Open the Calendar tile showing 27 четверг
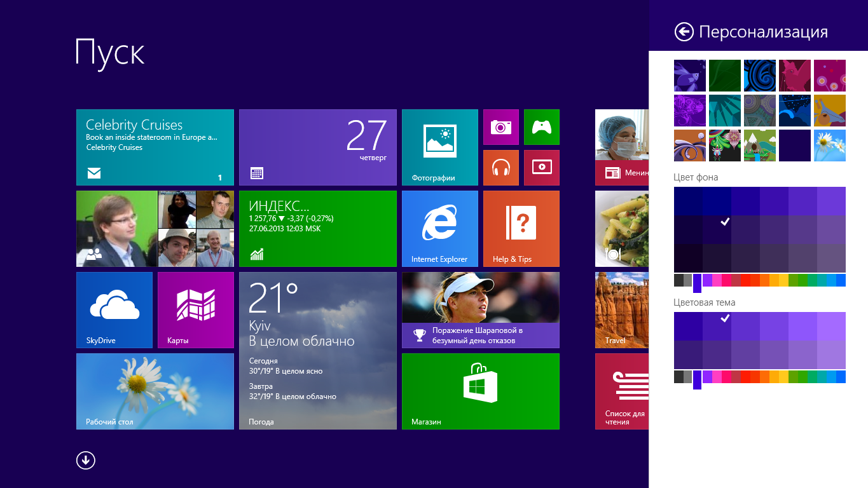Viewport: 868px width, 488px height. (x=318, y=147)
